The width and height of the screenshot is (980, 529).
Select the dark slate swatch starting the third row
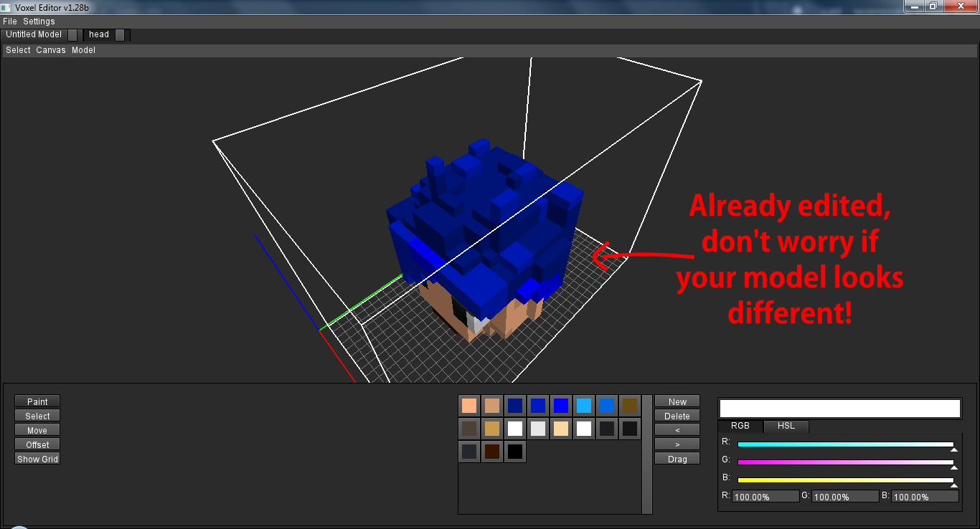[469, 452]
